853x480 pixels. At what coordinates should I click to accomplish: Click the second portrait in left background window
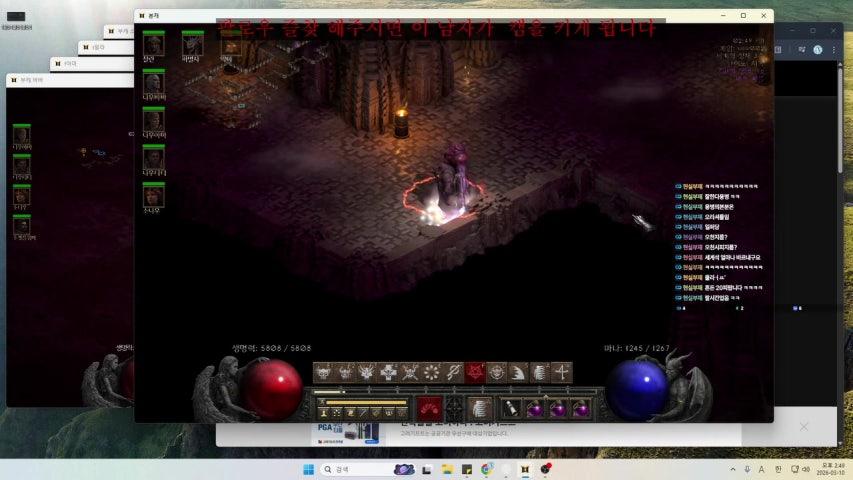pos(22,165)
